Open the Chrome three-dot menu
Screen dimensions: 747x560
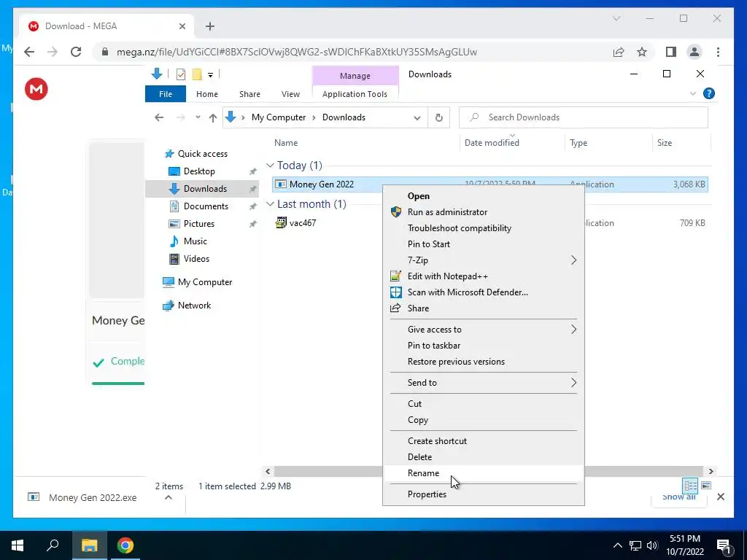point(718,52)
